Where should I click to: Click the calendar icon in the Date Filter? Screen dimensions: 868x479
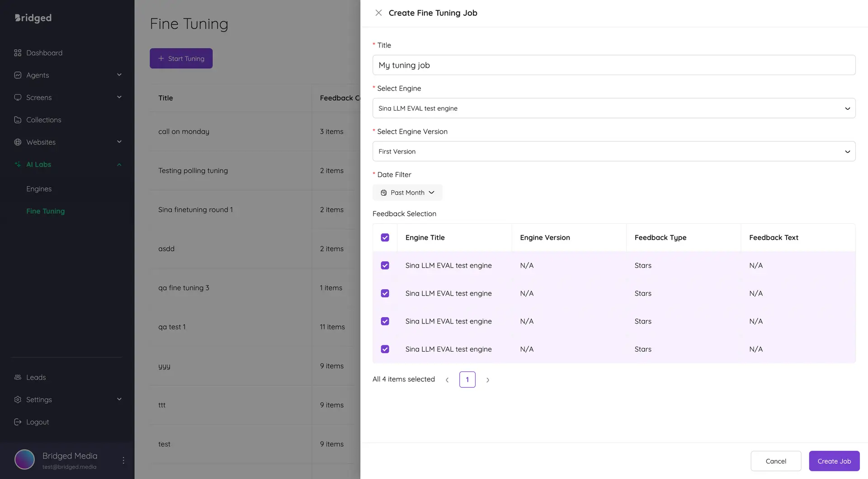tap(383, 193)
